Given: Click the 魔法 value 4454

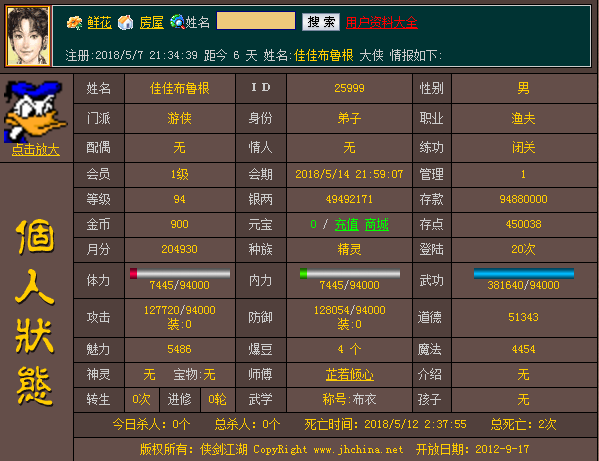Looking at the screenshot, I should click(x=523, y=349).
